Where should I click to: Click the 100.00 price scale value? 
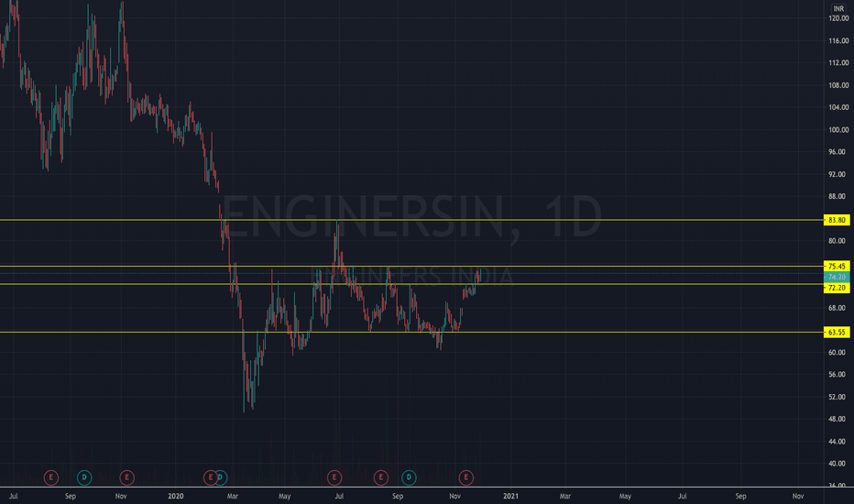(x=838, y=130)
